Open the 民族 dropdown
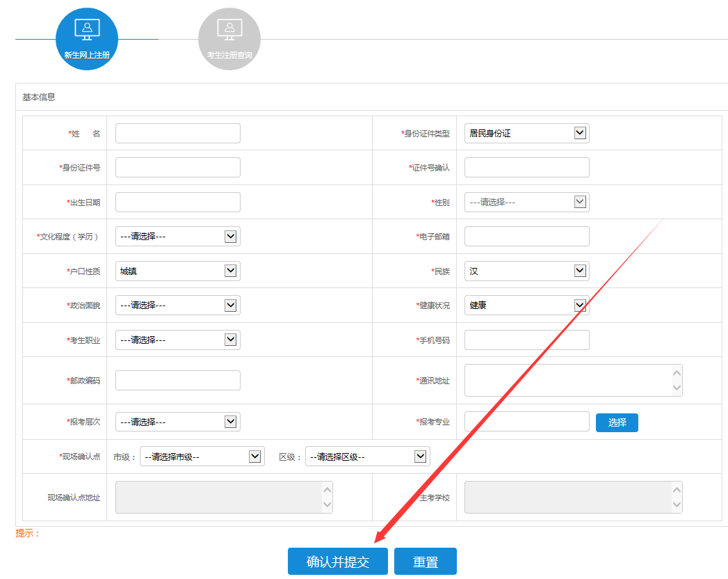728x579 pixels. [526, 271]
